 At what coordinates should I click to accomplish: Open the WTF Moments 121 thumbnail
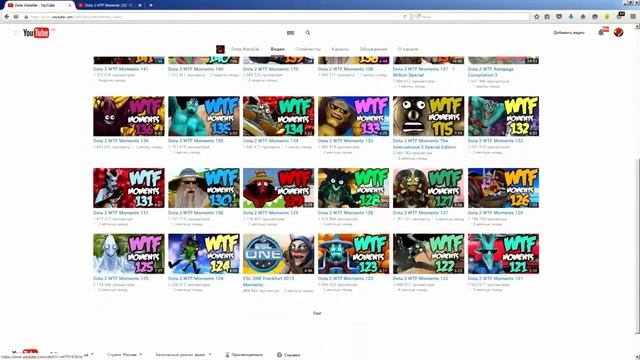click(x=503, y=254)
